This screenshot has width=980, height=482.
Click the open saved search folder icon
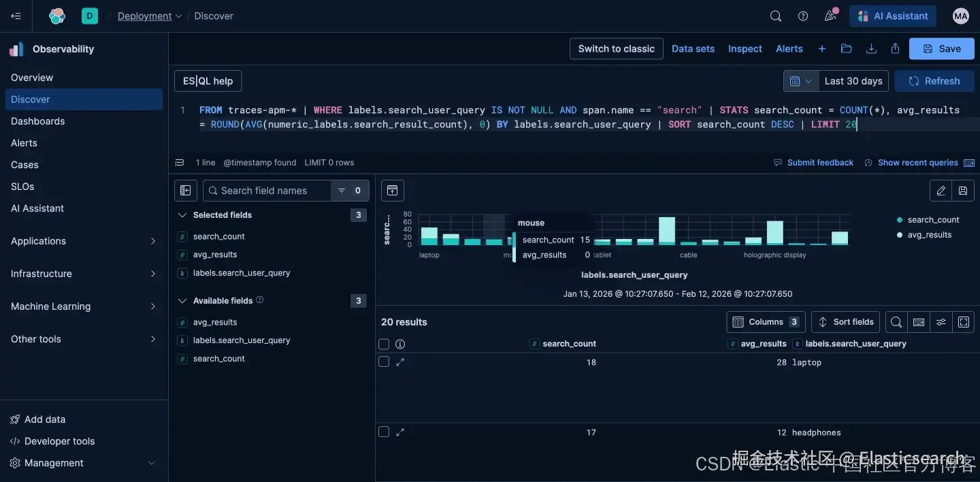coord(847,49)
